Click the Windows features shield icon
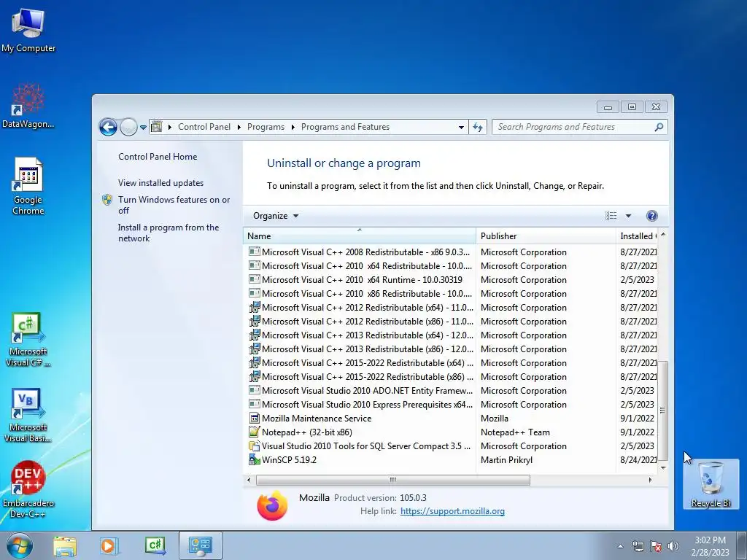747x560 pixels. [x=107, y=200]
